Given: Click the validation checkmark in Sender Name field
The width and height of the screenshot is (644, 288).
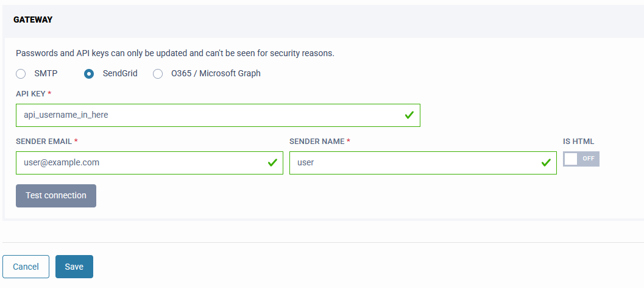Looking at the screenshot, I should coord(546,163).
